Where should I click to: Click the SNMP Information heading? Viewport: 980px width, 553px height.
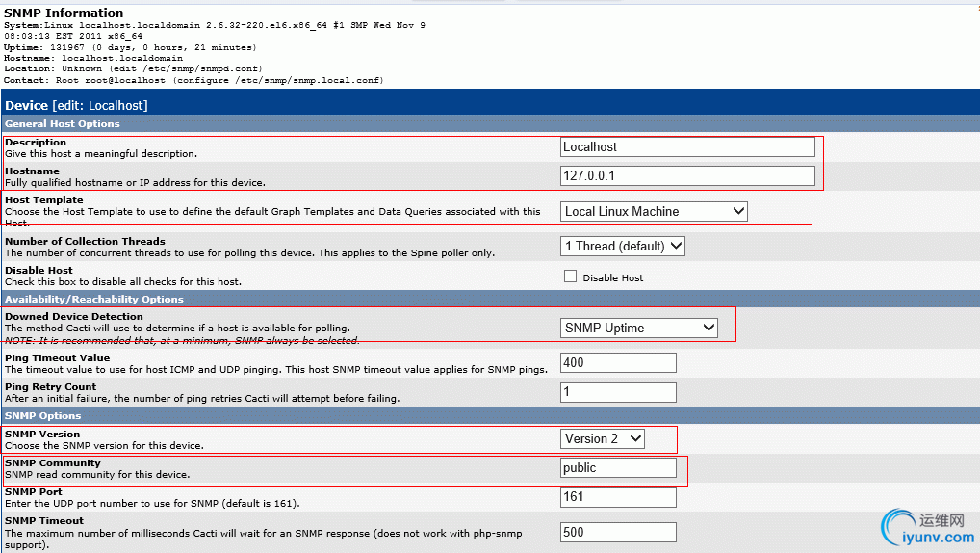[64, 13]
